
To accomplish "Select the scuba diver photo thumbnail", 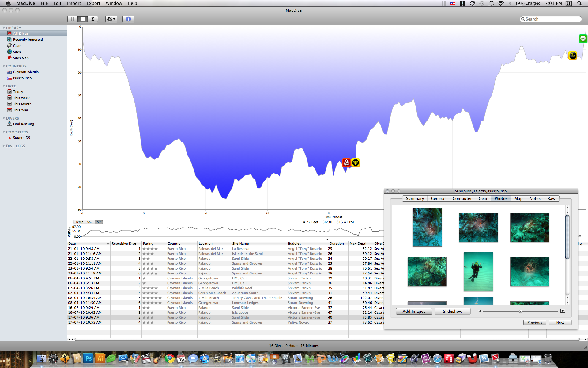I will pyautogui.click(x=478, y=271).
